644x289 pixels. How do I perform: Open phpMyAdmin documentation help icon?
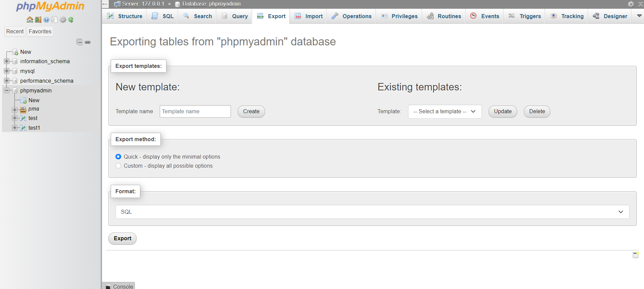coord(46,19)
